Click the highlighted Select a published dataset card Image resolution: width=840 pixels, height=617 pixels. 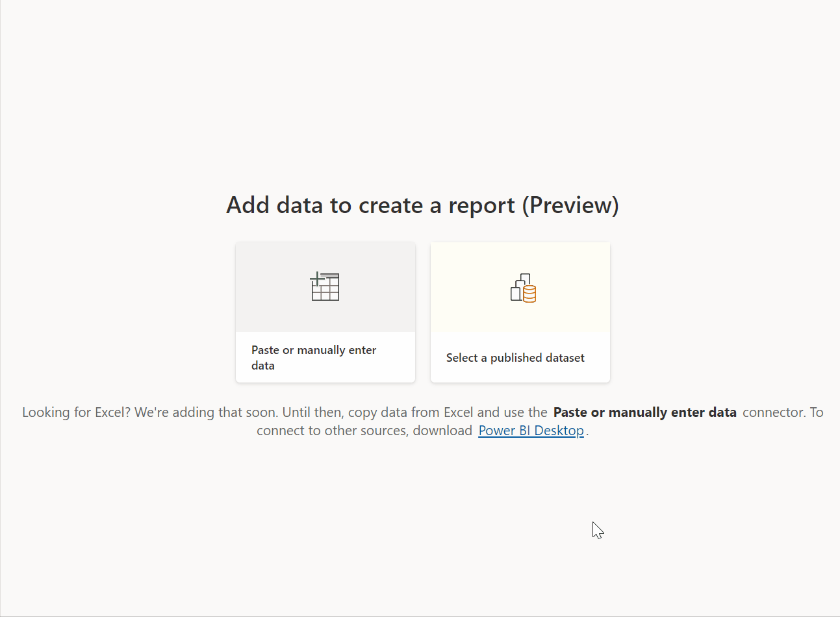(x=520, y=312)
